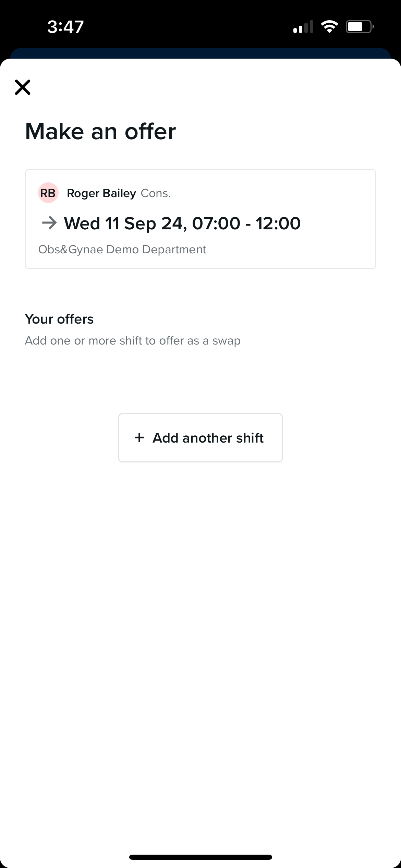The image size is (401, 868).
Task: Tap the dark blue sheet behind modal
Action: click(x=200, y=53)
